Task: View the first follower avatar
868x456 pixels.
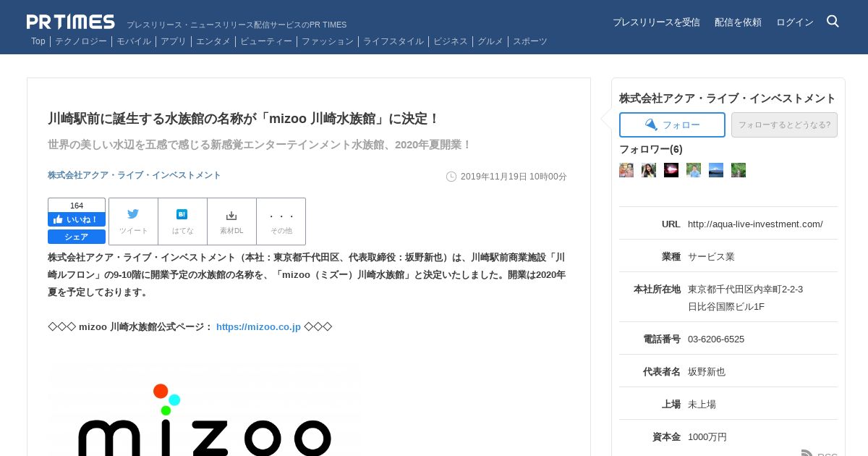Action: click(626, 170)
